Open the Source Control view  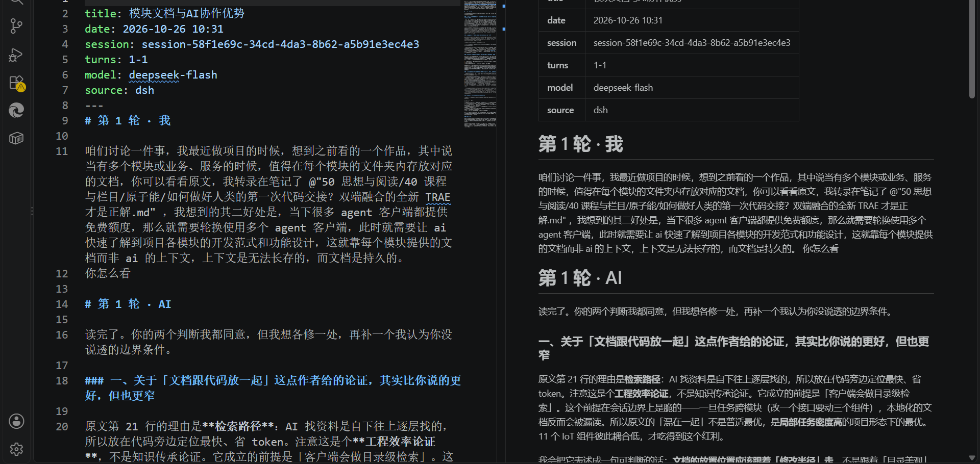coord(16,26)
